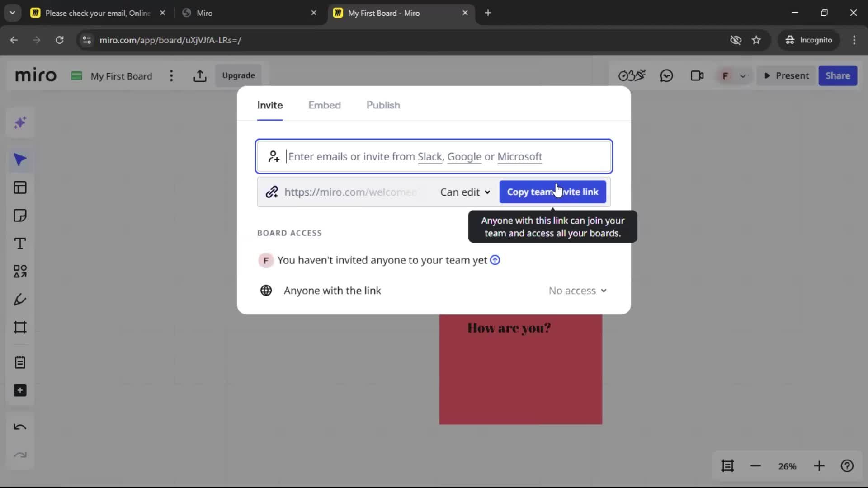Click the Redo arrow
This screenshot has width=868, height=488.
20,455
